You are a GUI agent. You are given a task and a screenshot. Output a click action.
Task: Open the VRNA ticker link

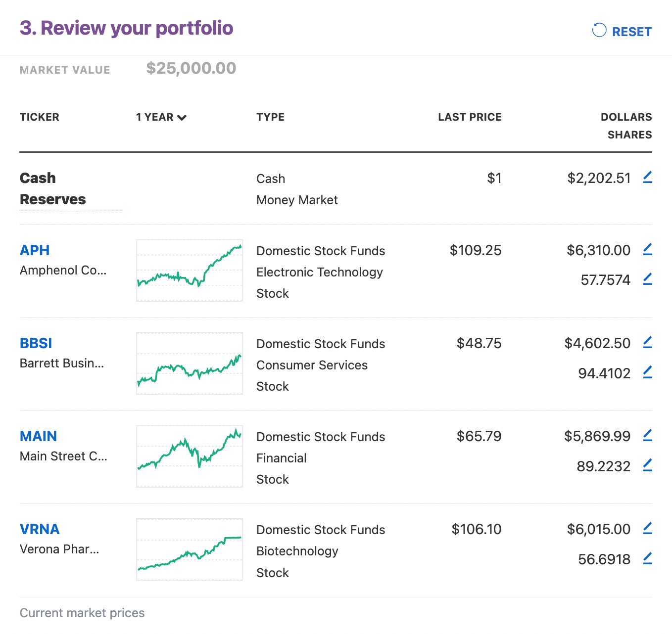[40, 529]
